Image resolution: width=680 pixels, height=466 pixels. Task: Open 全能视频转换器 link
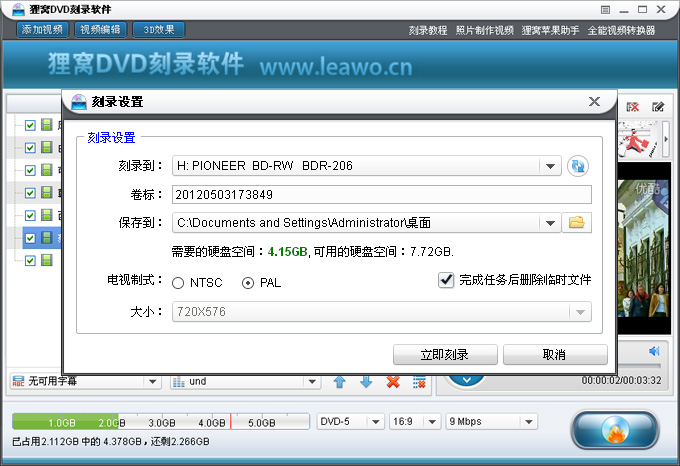[621, 31]
